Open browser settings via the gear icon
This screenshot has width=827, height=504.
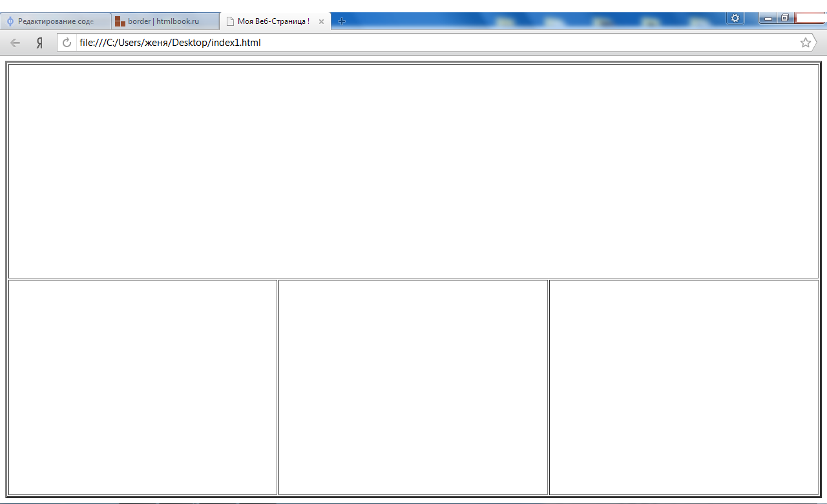tap(735, 18)
